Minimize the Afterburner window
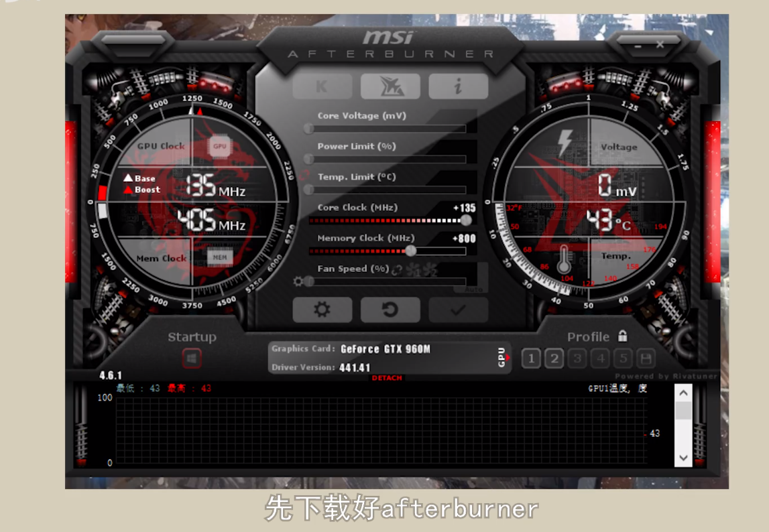 coord(638,46)
